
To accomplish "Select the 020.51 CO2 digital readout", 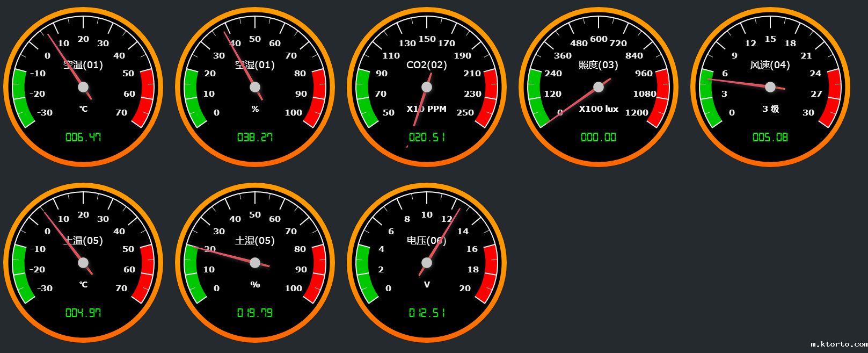I will click(x=427, y=138).
